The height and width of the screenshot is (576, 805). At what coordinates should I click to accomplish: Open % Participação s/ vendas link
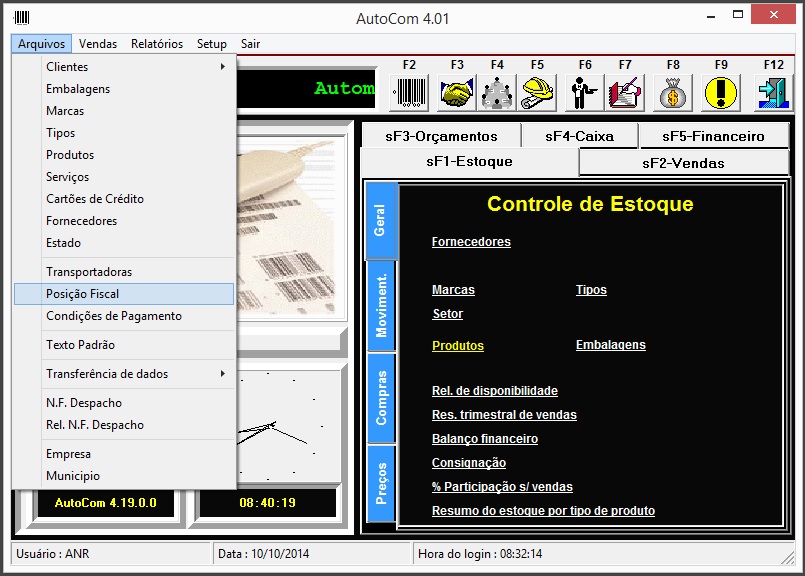click(502, 487)
